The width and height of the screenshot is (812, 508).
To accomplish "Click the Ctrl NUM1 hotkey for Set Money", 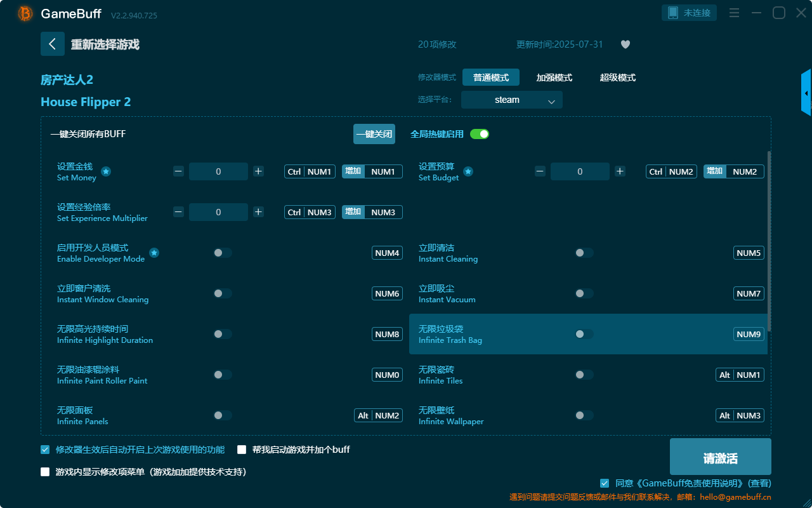I will 310,171.
